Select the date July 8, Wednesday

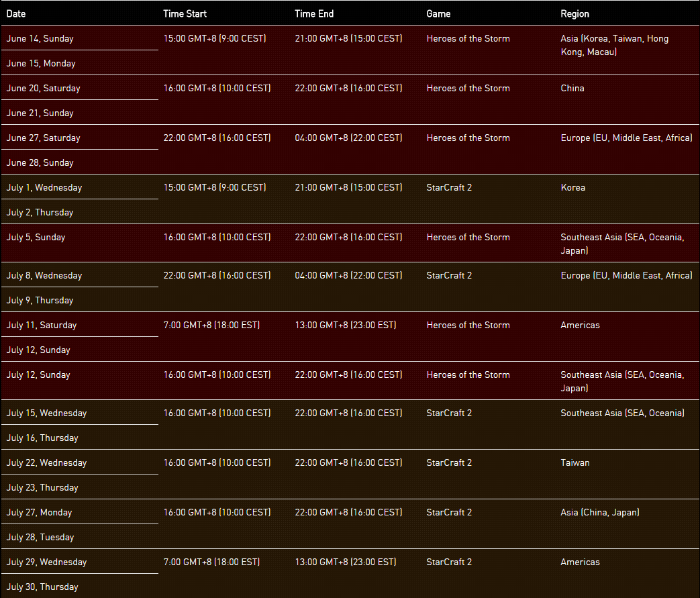click(x=44, y=276)
